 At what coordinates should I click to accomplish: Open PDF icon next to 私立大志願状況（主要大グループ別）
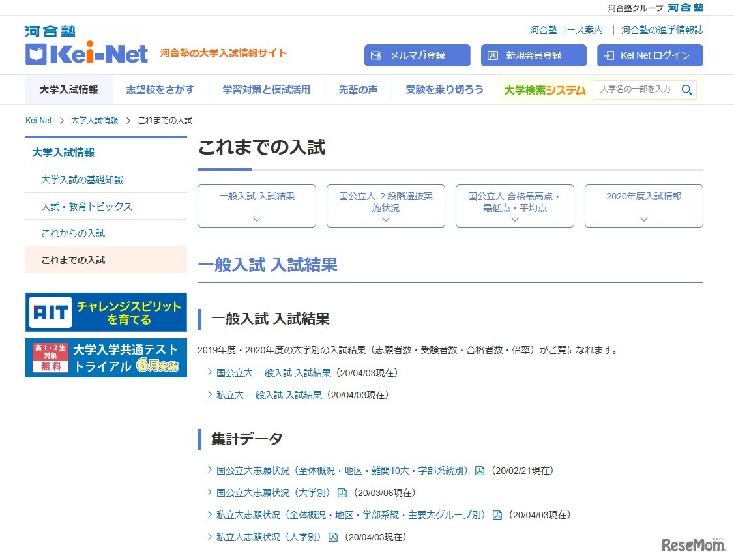click(498, 514)
